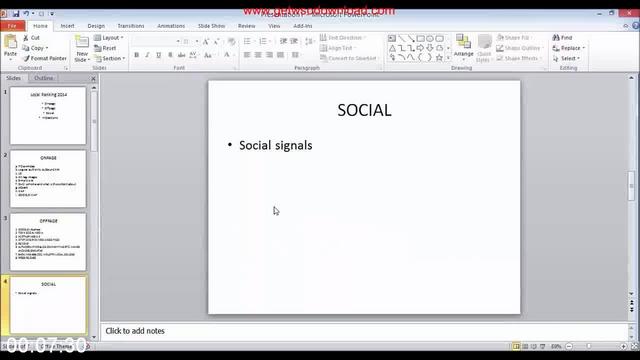The image size is (640, 360).
Task: Open the Section dropdown
Action: point(109,58)
